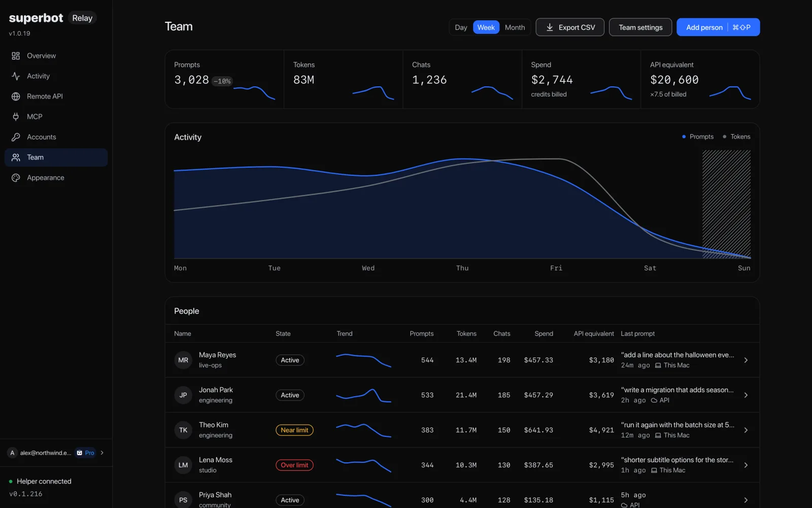
Task: Click the Pro plan badge
Action: (85, 453)
